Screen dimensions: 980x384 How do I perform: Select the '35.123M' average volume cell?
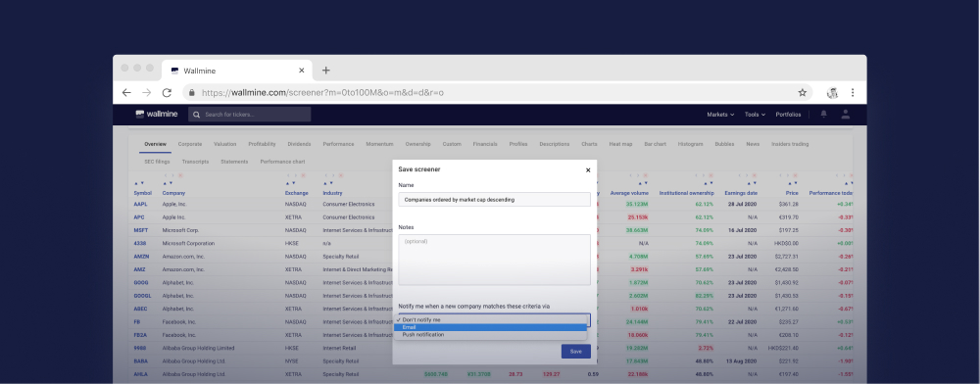tap(638, 204)
